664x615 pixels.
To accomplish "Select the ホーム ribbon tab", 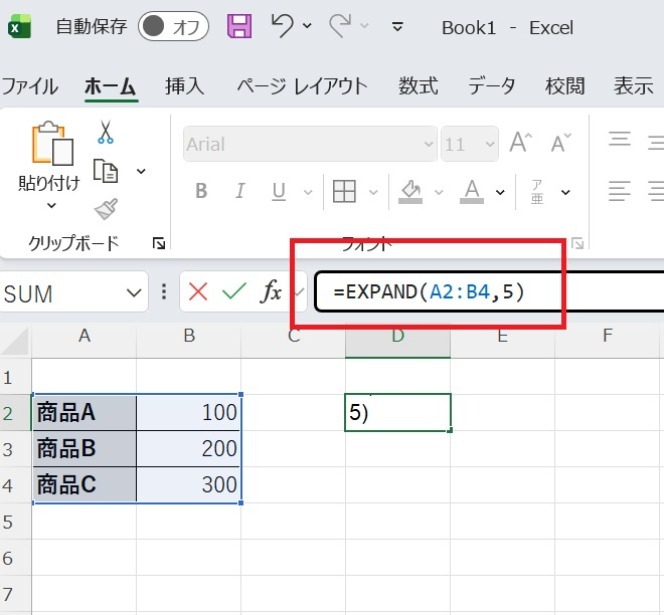I will point(111,86).
